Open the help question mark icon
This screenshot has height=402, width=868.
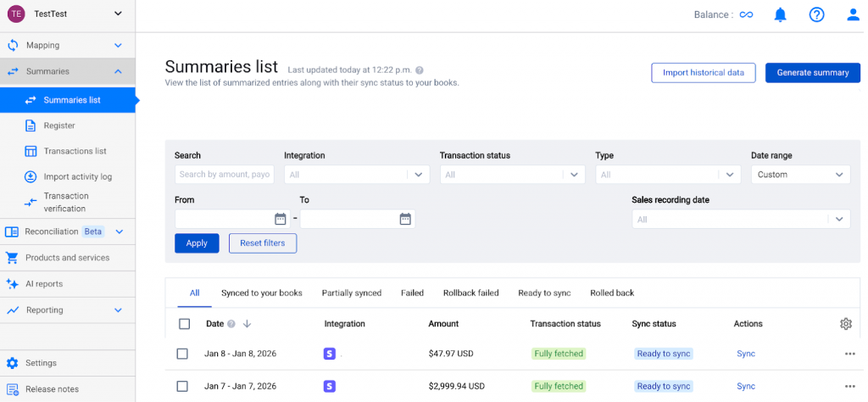[x=816, y=14]
